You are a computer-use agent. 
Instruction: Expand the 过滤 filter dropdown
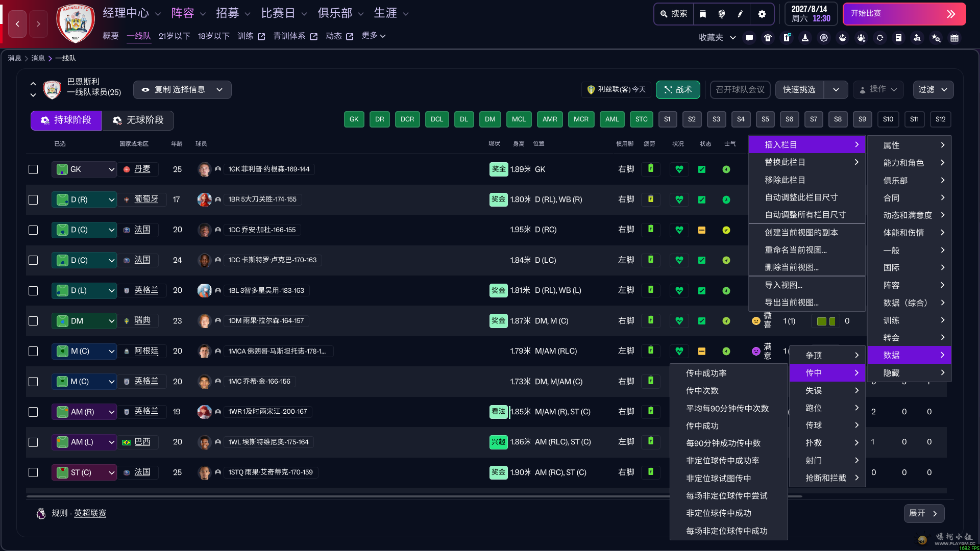point(933,89)
